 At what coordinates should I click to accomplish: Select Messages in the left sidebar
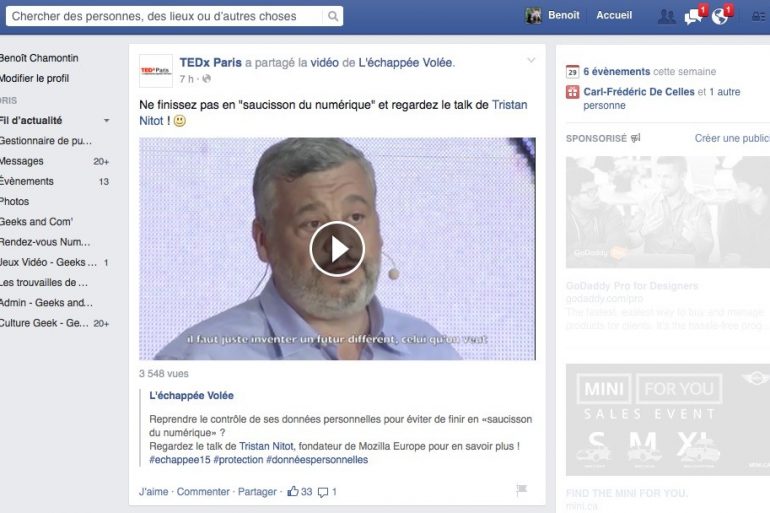coord(22,161)
